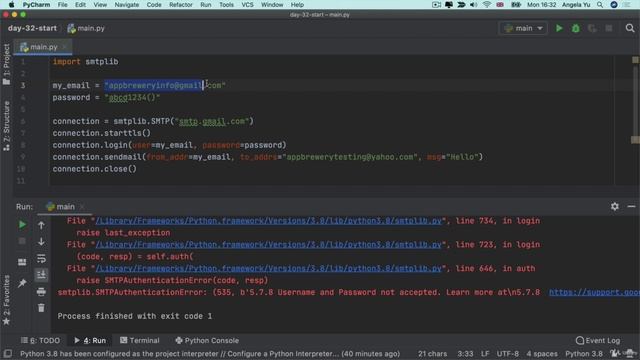Open Spotlight search in menu bar
The height and width of the screenshot is (360, 640).
click(600, 5)
